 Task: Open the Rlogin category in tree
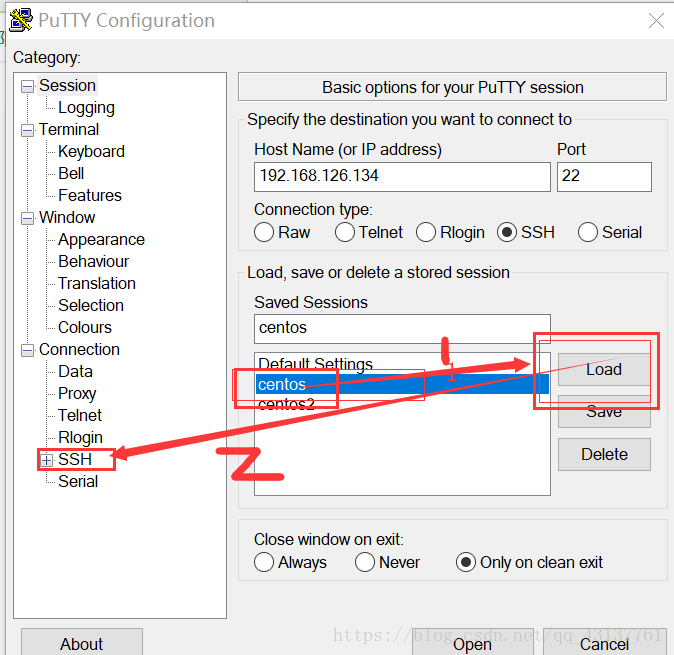coord(80,437)
